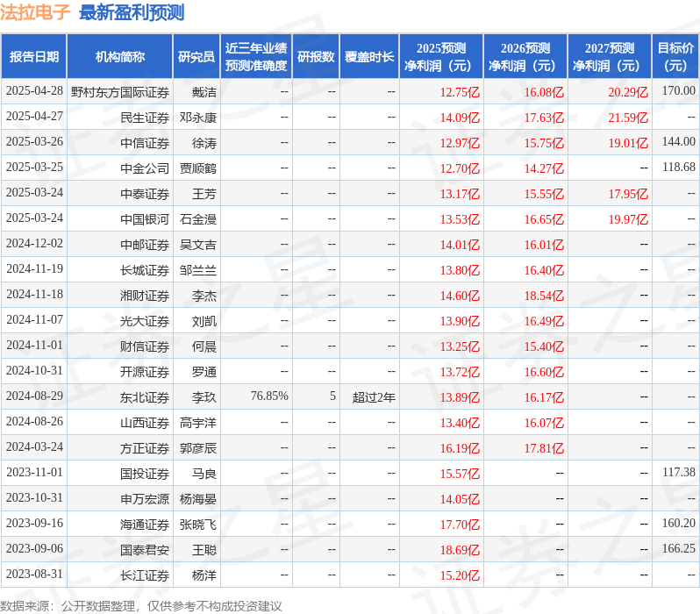
Task: Click target price 117.38
Action: coord(679,473)
